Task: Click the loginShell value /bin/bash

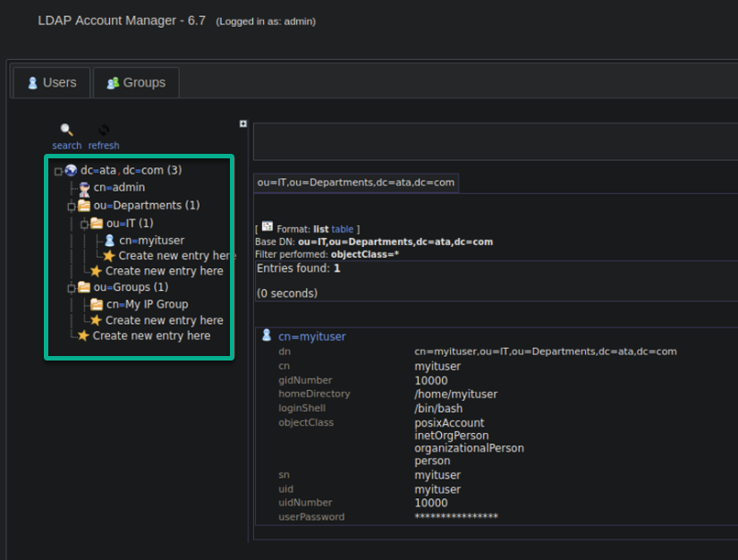Action: (x=438, y=409)
